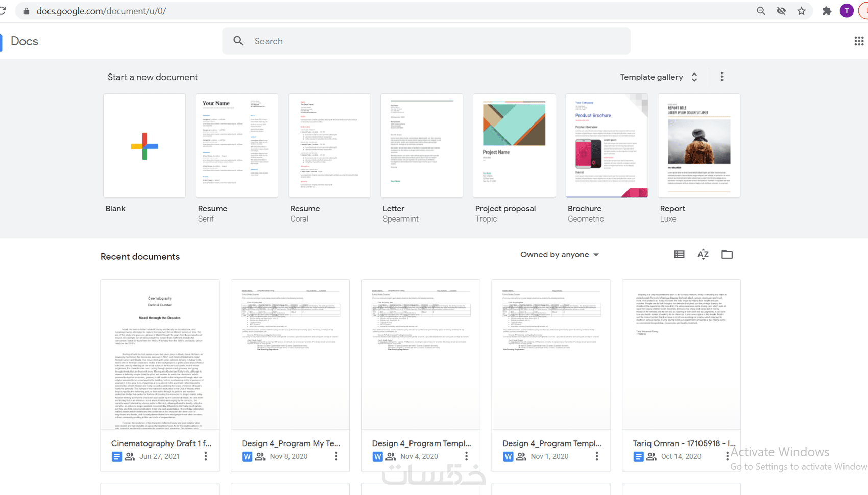The image size is (868, 495).
Task: Open the Google apps grid icon
Action: point(859,41)
